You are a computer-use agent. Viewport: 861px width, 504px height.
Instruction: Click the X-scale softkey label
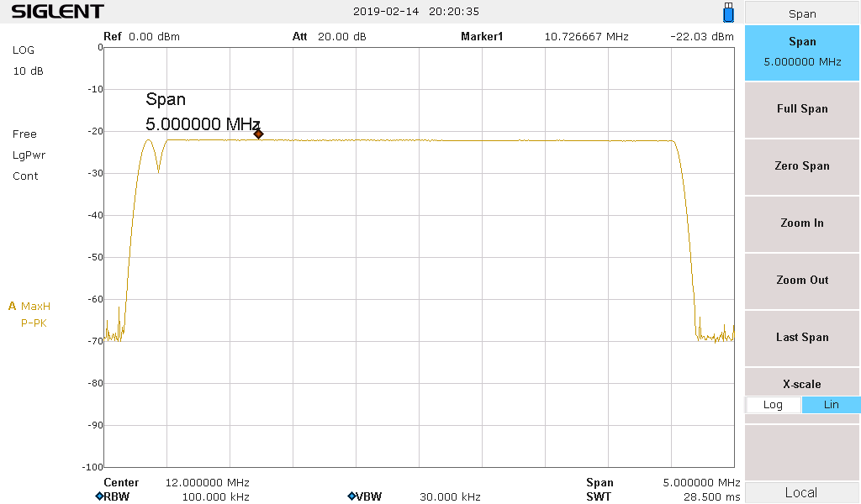[x=801, y=384]
